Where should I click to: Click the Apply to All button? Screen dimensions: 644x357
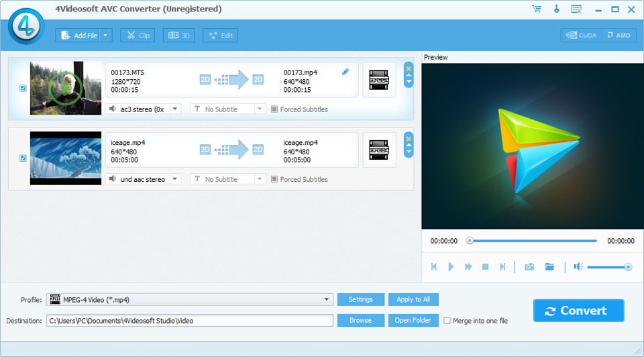[x=413, y=299]
